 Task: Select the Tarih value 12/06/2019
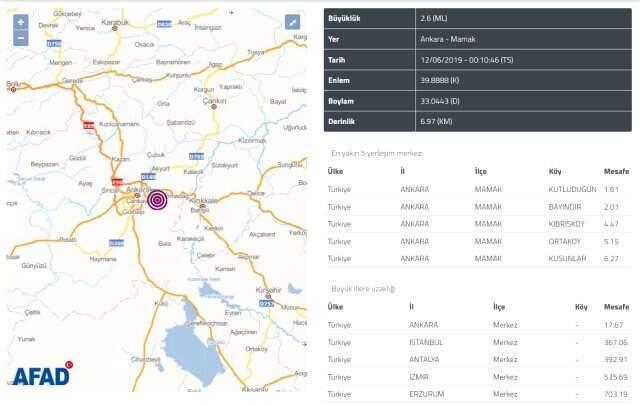coord(442,60)
